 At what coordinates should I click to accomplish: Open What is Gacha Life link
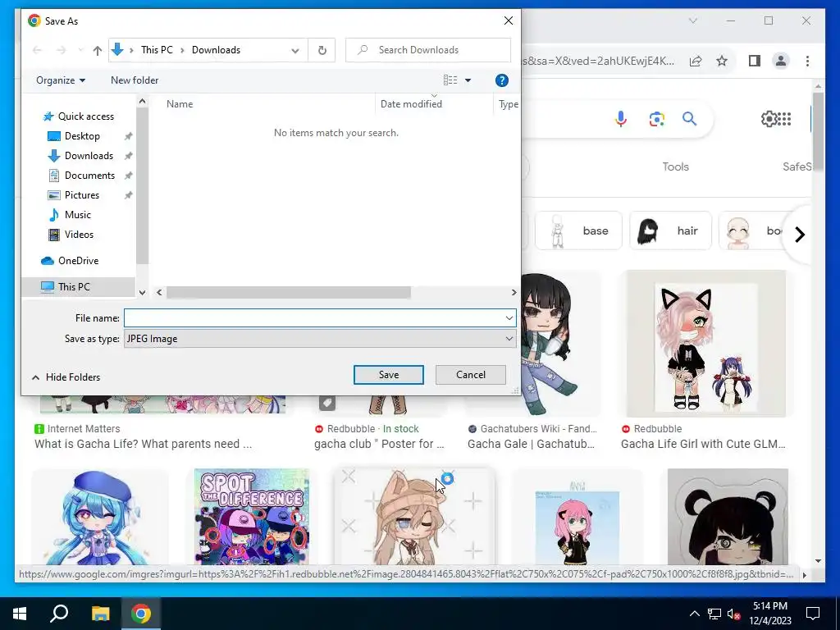pos(143,444)
